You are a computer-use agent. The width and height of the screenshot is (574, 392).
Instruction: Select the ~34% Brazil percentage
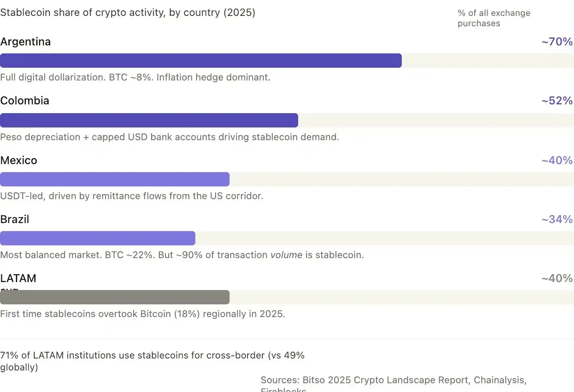(x=557, y=220)
